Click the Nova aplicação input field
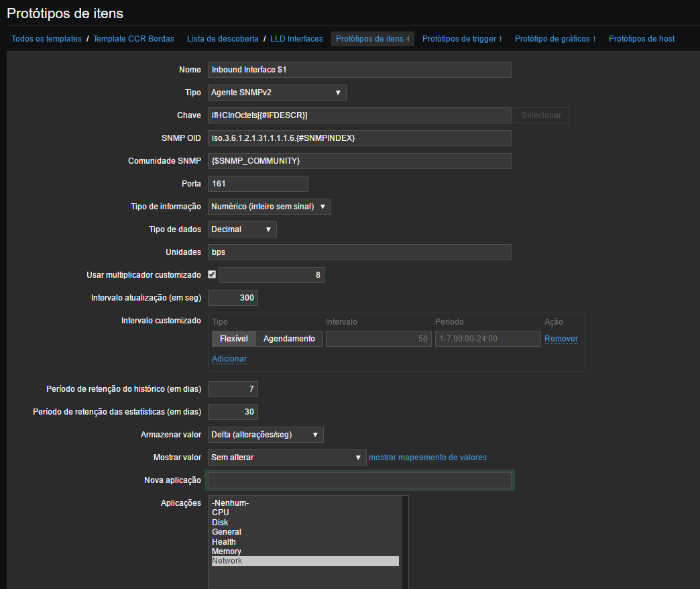 359,480
